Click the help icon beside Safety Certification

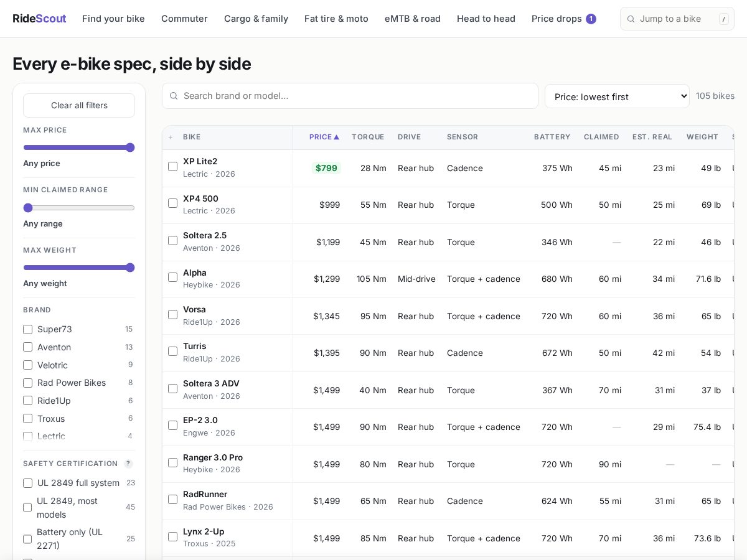[128, 464]
